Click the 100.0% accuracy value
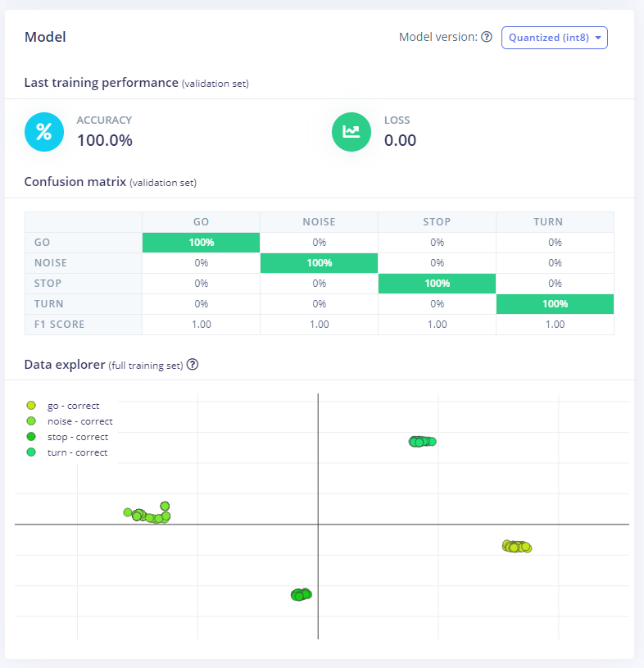This screenshot has height=668, width=644. point(105,140)
